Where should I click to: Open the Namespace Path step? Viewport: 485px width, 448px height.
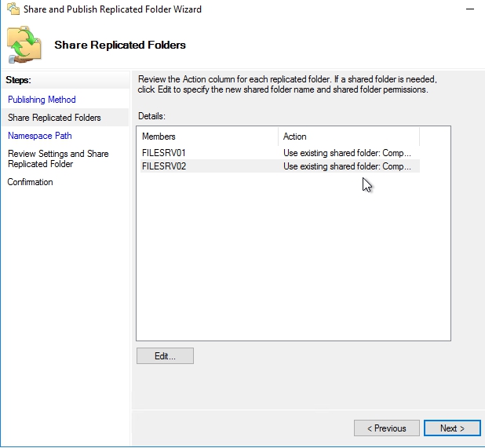tap(39, 136)
